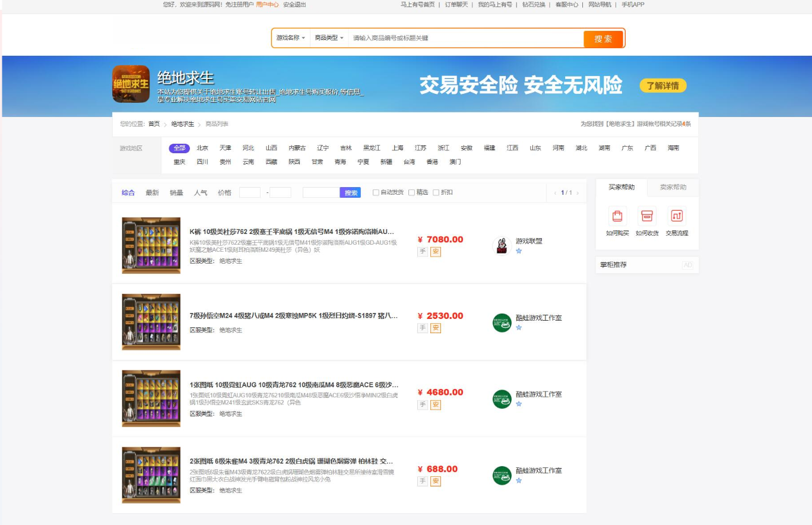The height and width of the screenshot is (525, 812).
Task: Click the 手 badge under the 688.00 price
Action: tap(423, 481)
